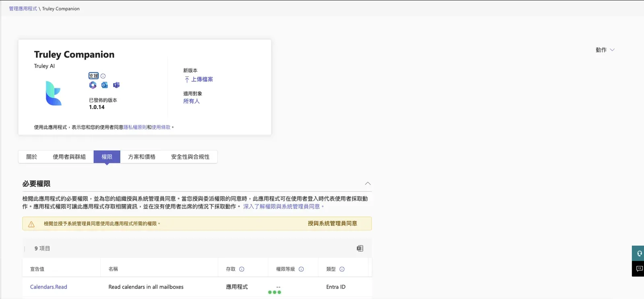Screen dimensions: 644x299
Task: Click the info icon beside 存取 column
Action: 242,269
